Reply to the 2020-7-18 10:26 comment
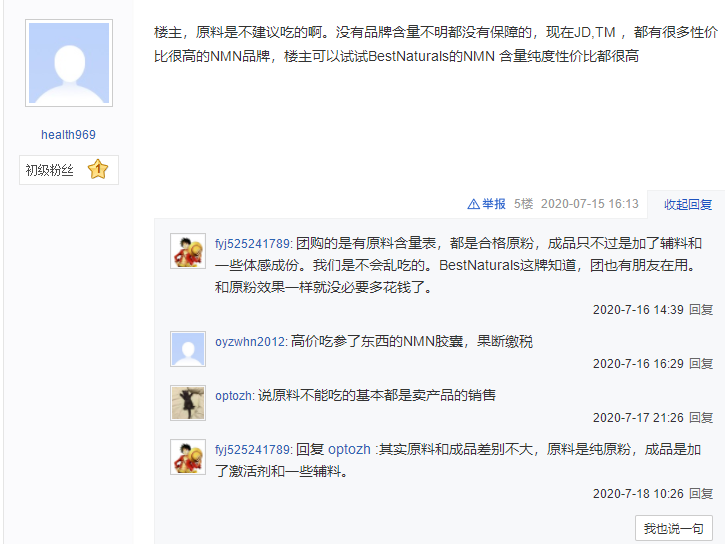 click(x=700, y=494)
